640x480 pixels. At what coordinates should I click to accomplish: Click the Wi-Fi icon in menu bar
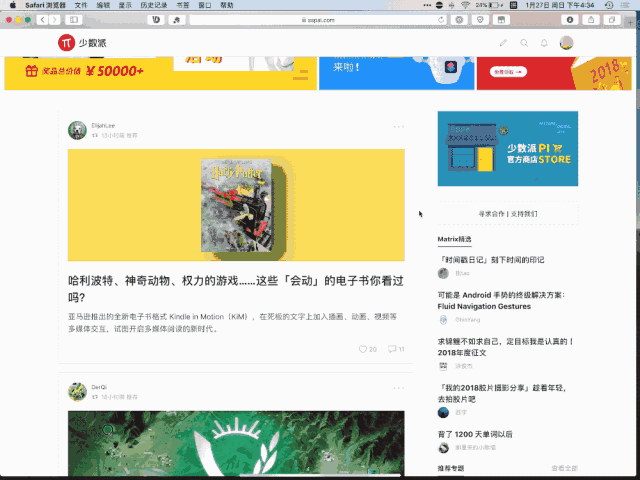[x=465, y=5]
